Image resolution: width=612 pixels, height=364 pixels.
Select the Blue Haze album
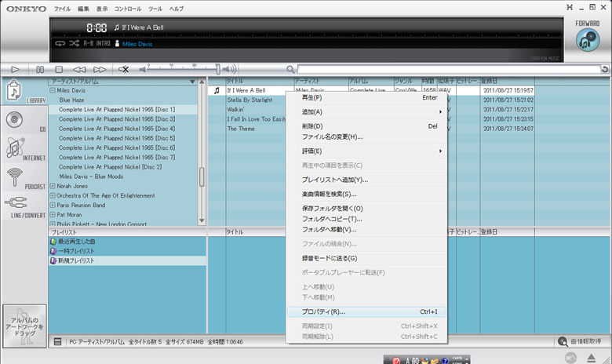(71, 100)
